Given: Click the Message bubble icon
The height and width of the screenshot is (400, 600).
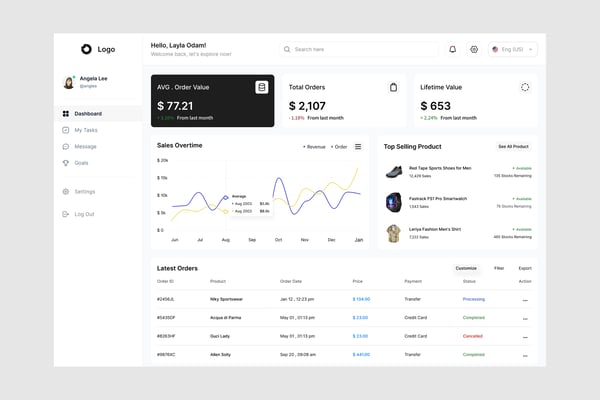Looking at the screenshot, I should [66, 147].
